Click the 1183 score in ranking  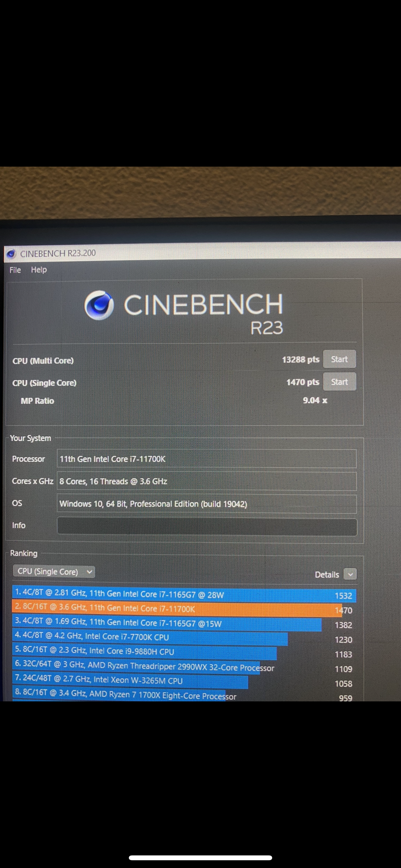[x=344, y=654]
